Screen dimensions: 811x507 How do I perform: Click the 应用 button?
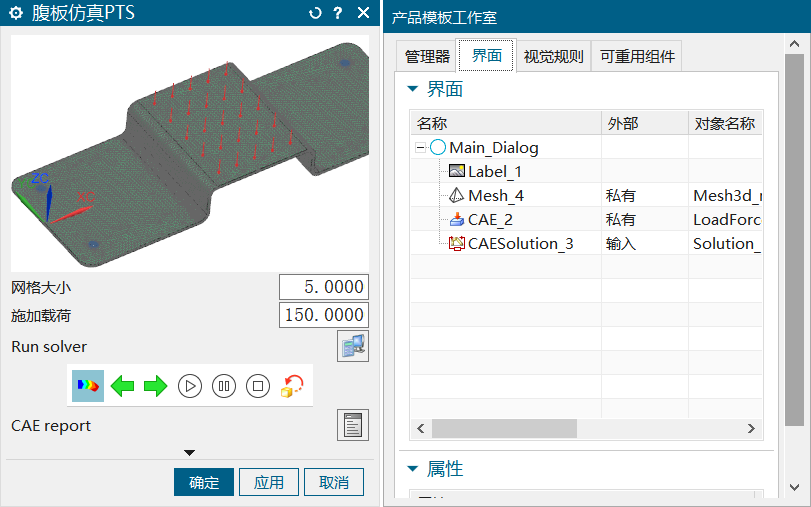click(269, 482)
